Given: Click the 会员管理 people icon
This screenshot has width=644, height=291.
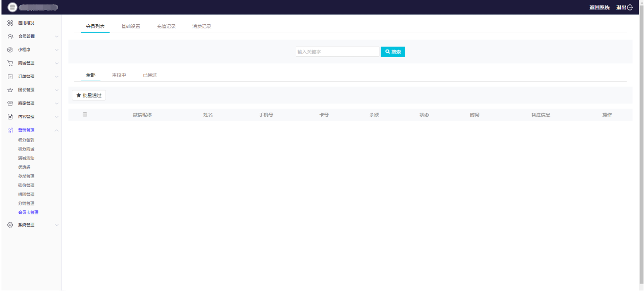Looking at the screenshot, I should click(x=10, y=37).
